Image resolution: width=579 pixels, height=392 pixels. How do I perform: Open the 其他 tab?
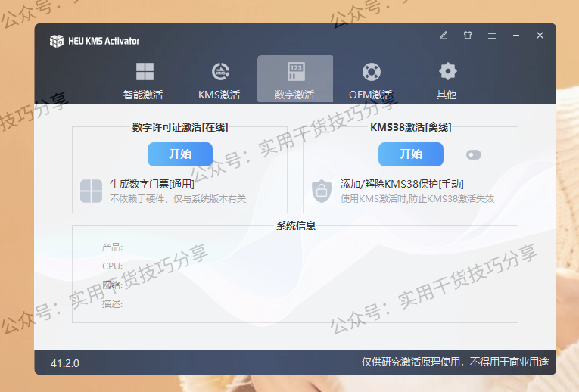(447, 80)
